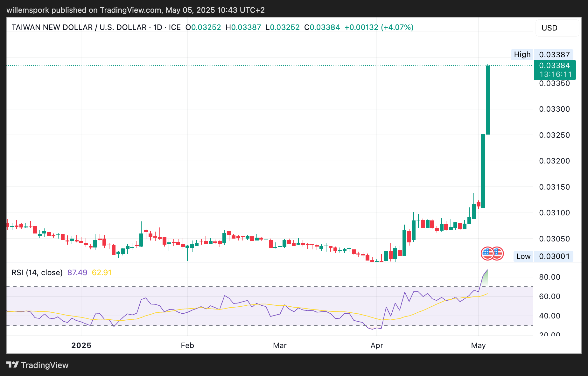This screenshot has width=588, height=376.
Task: Click the 2025 label on the time axis
Action: coord(81,345)
